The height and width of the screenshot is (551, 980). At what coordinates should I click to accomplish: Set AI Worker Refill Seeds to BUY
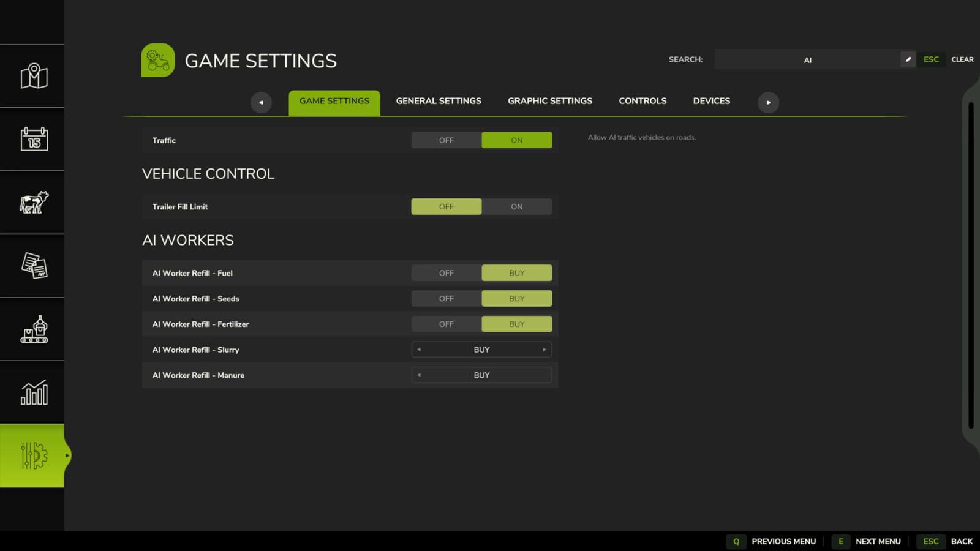[517, 299]
